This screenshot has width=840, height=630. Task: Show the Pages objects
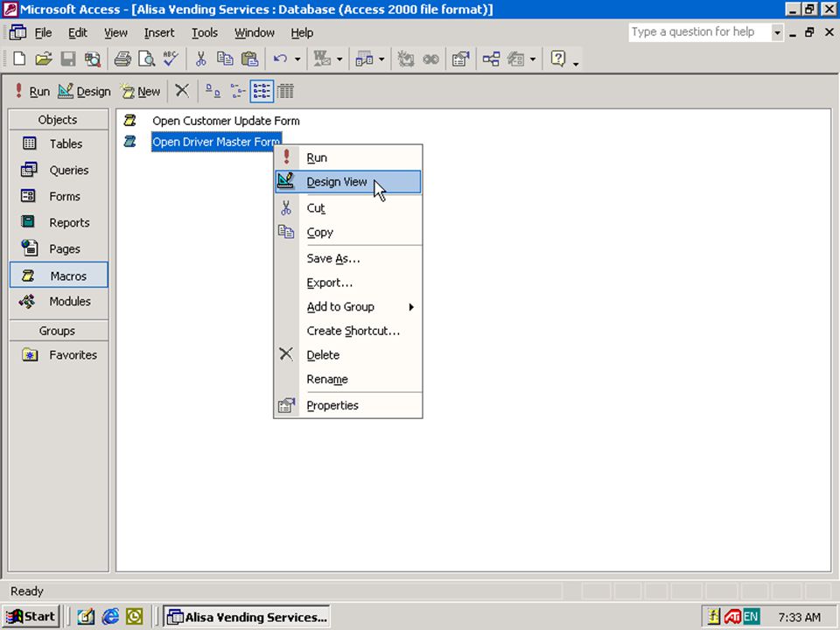coord(59,249)
